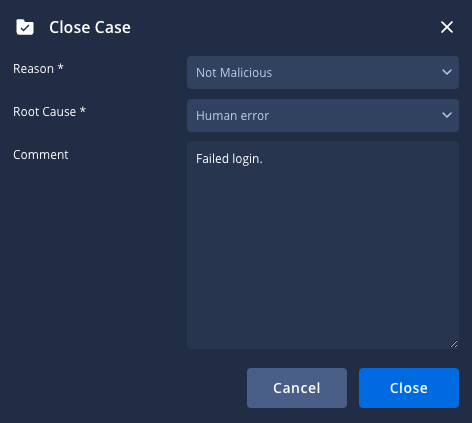Dismiss the dialog with the X icon
The image size is (472, 423).
pos(447,27)
